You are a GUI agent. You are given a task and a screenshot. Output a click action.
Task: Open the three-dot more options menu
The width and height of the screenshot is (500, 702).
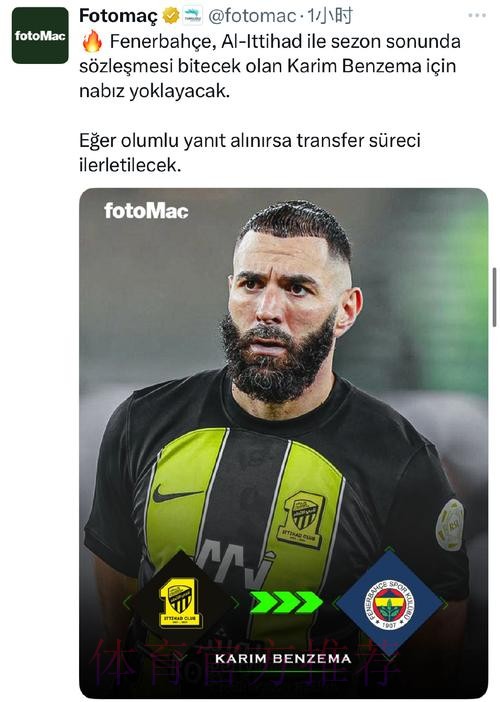pos(477,16)
